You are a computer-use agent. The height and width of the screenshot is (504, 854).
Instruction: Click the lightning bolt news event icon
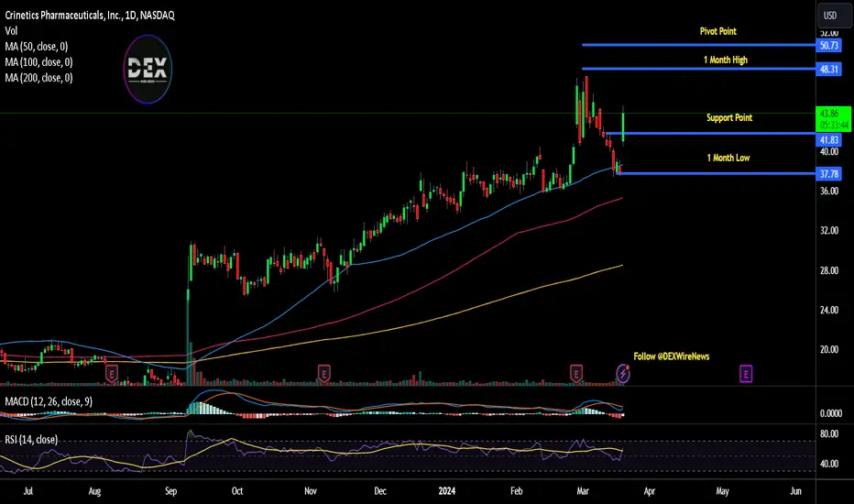(x=622, y=374)
